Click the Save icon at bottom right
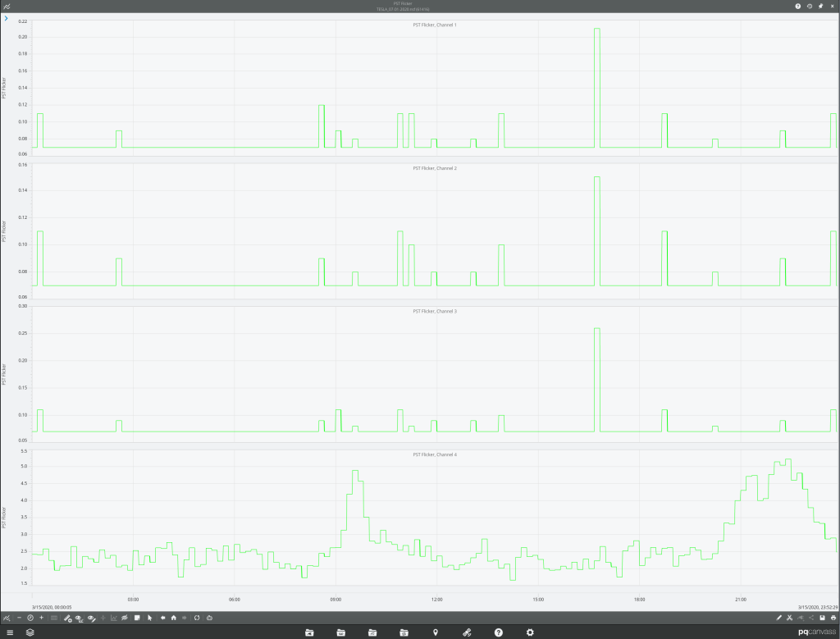This screenshot has height=639, width=840. click(823, 618)
